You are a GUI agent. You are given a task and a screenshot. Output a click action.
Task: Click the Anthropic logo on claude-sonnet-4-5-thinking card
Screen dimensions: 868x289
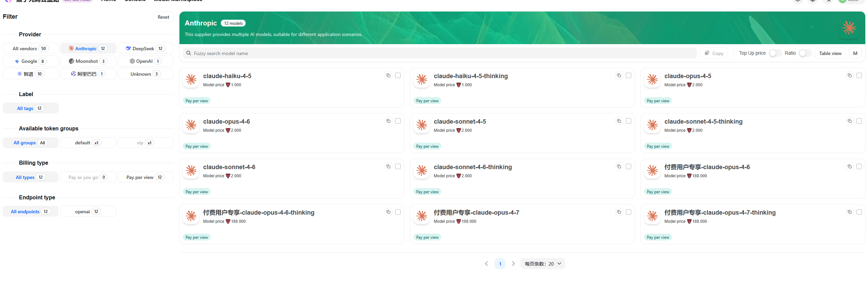click(652, 125)
